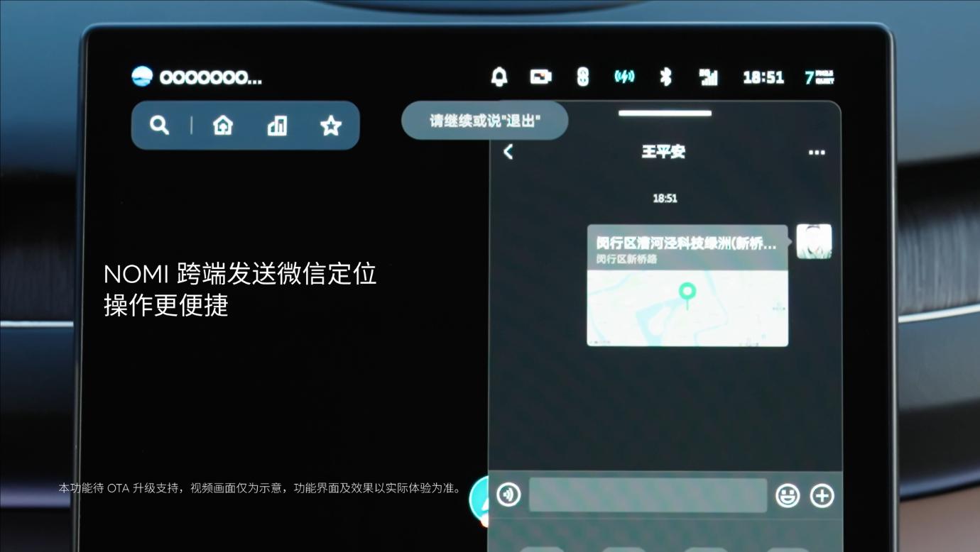Tap the search magnifier icon
The height and width of the screenshot is (552, 980).
pyautogui.click(x=160, y=126)
